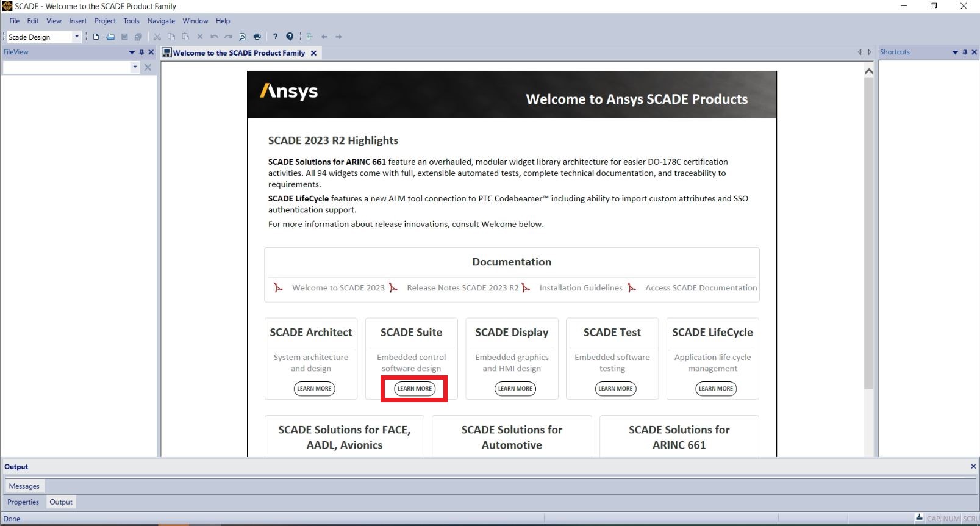Open the Installation Guidelines link
The height and width of the screenshot is (526, 980).
click(581, 288)
